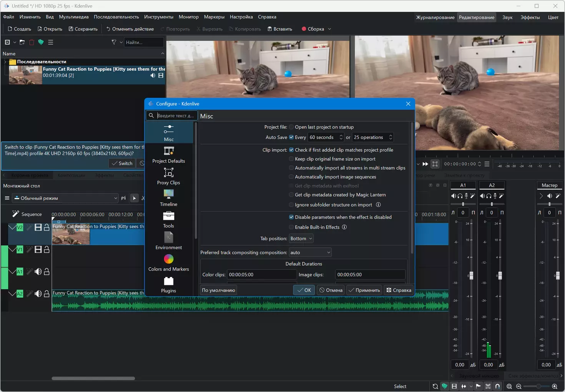Mute the A1 audio track
565x392 pixels.
[38, 272]
